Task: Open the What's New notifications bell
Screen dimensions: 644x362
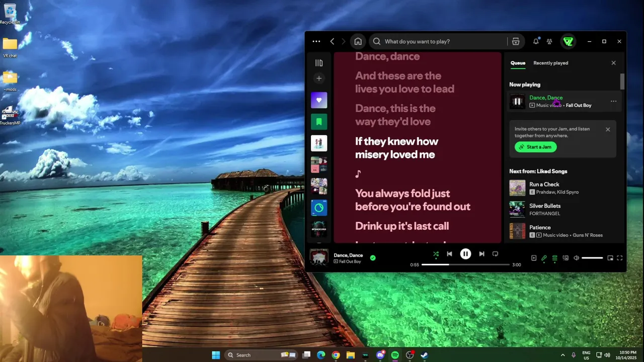Action: pyautogui.click(x=536, y=41)
